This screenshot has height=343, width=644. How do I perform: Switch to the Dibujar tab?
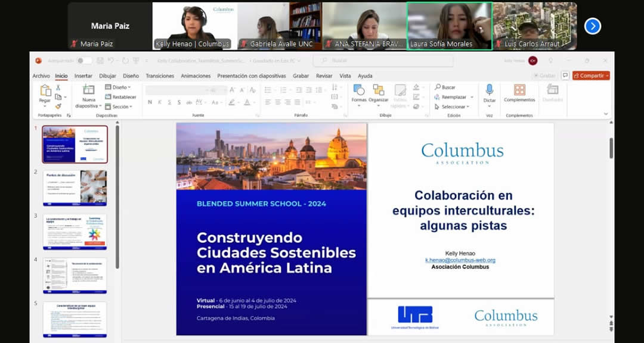coord(107,76)
